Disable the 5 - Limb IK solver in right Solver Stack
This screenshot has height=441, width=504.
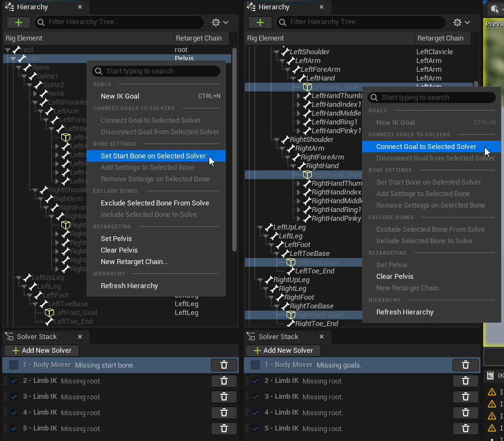pos(255,428)
